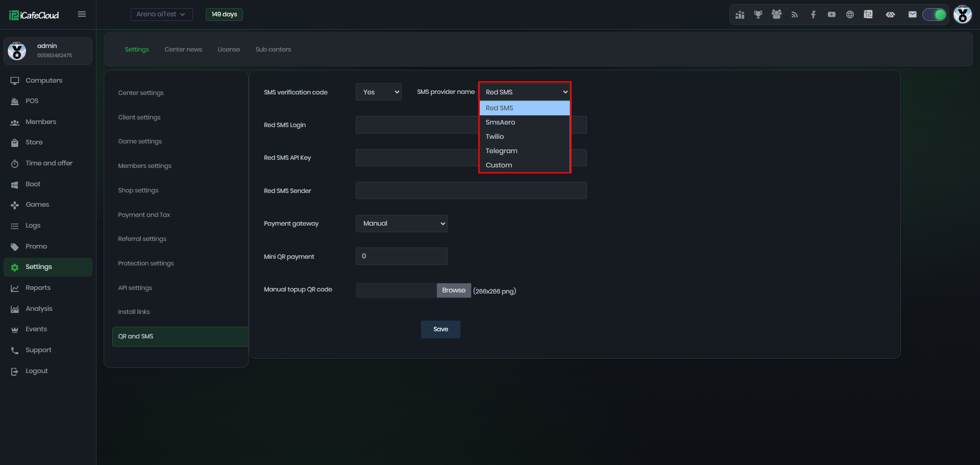This screenshot has height=465, width=980.
Task: Click the double-chevron partner icon
Action: point(890,15)
